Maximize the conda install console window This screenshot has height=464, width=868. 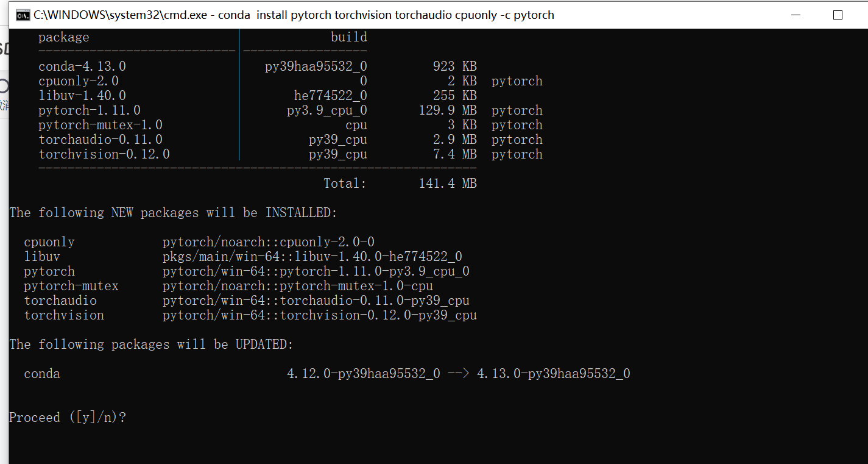click(838, 15)
